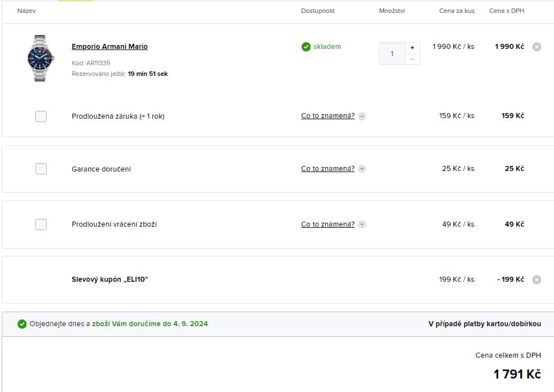
Task: Select product code 'Kód: AR11339'
Action: tap(91, 63)
